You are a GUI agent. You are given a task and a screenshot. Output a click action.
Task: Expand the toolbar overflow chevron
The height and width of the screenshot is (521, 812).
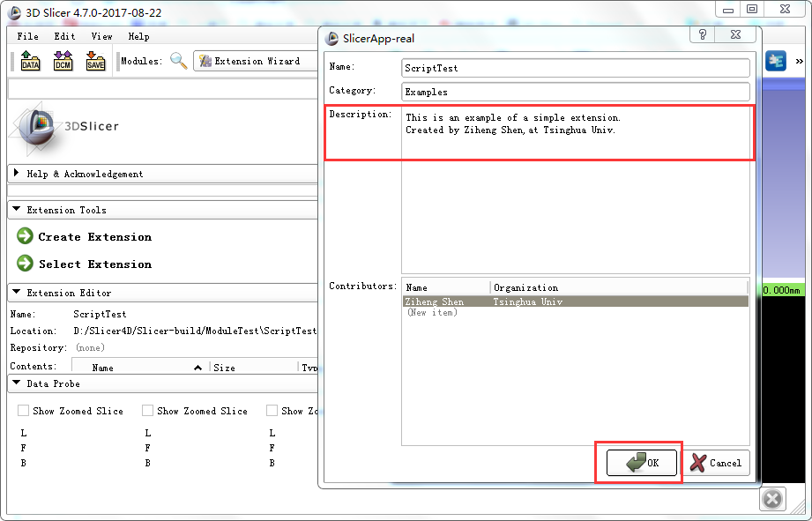click(799, 61)
